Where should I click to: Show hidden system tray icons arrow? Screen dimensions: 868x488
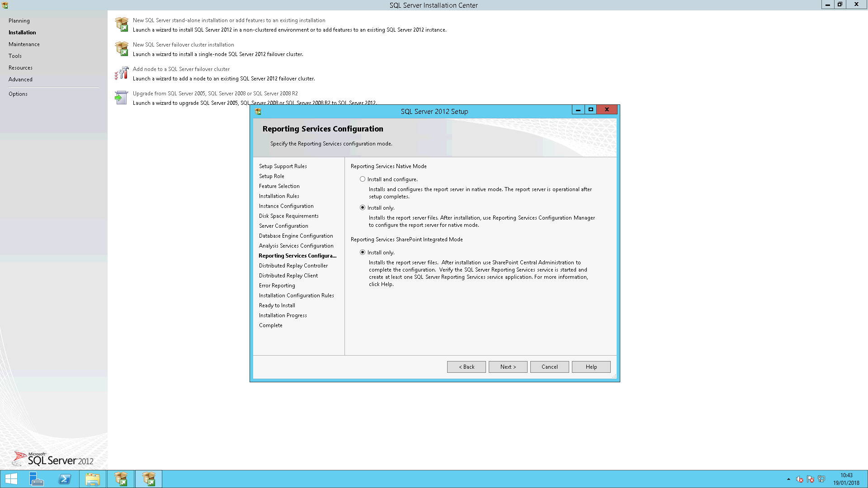pyautogui.click(x=788, y=479)
